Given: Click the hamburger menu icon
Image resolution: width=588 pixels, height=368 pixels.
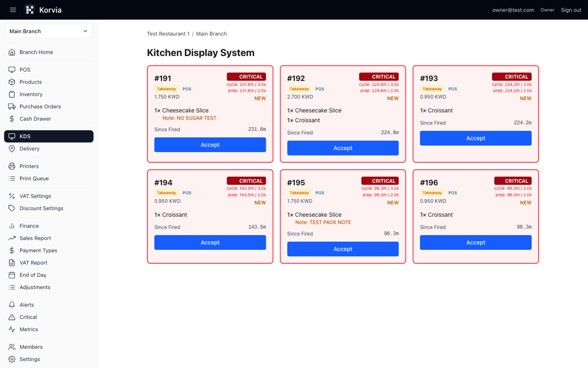Looking at the screenshot, I should click(13, 10).
